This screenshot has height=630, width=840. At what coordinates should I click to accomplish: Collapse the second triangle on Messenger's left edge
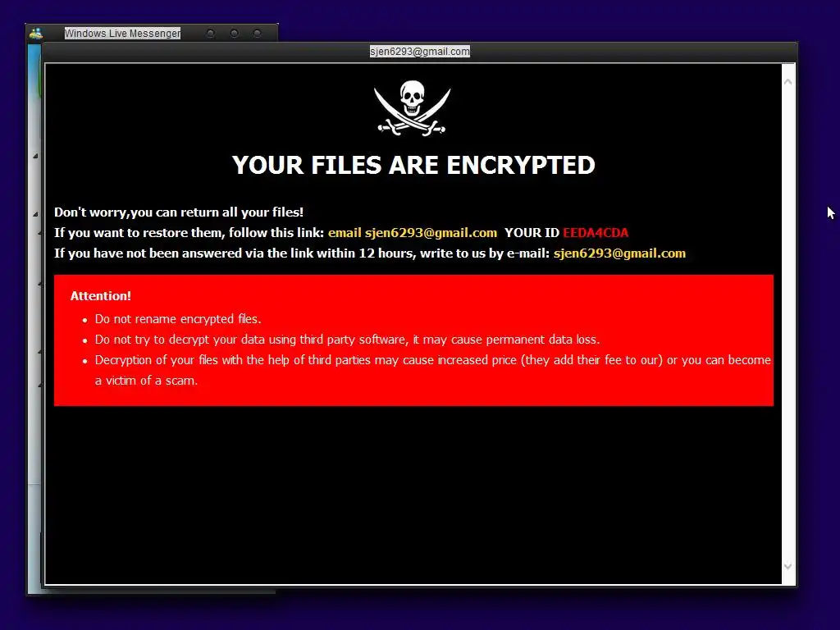click(35, 214)
